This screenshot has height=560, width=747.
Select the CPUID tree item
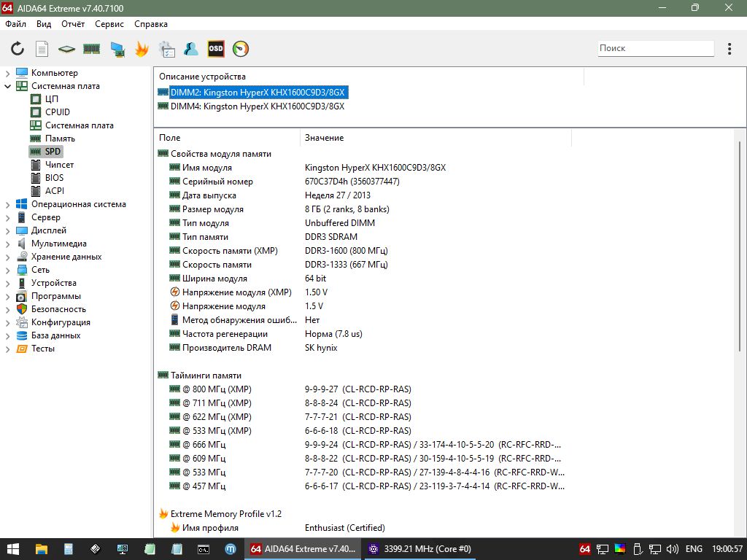tap(58, 112)
